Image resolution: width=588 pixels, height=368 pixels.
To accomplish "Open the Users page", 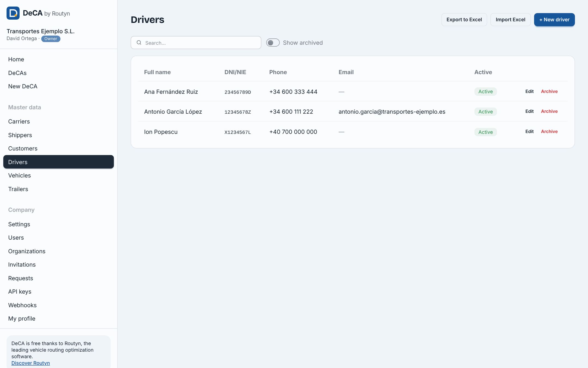I will [x=59, y=238].
